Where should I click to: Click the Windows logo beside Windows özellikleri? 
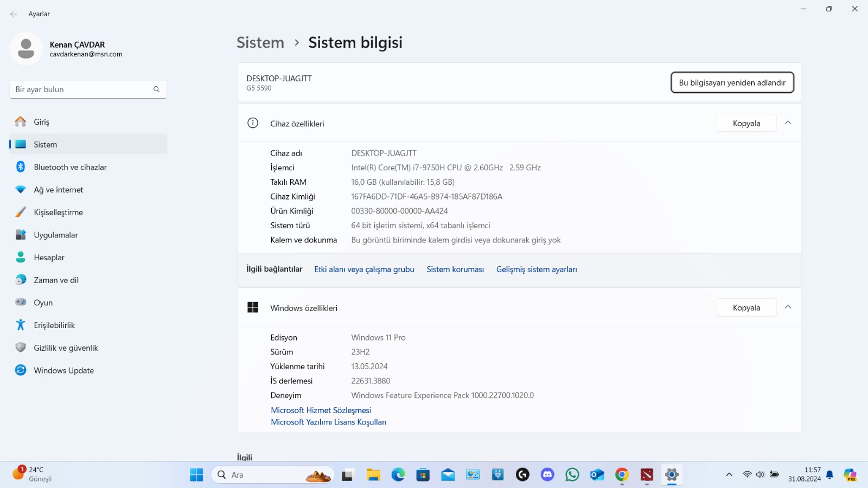[x=253, y=307]
